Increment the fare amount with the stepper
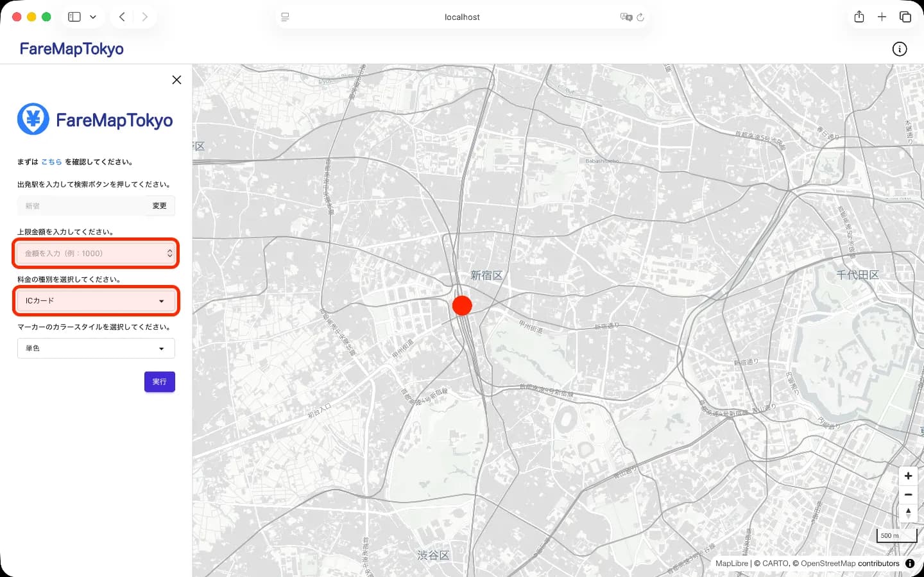 170,250
